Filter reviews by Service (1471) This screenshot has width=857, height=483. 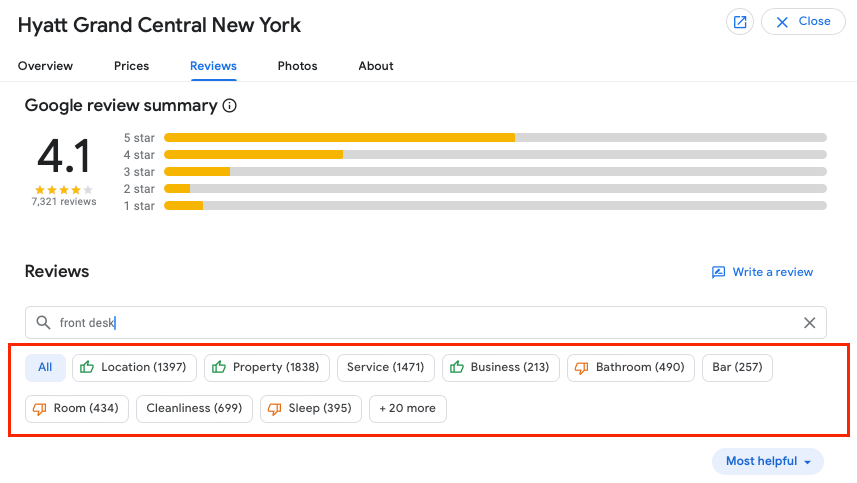pos(386,368)
